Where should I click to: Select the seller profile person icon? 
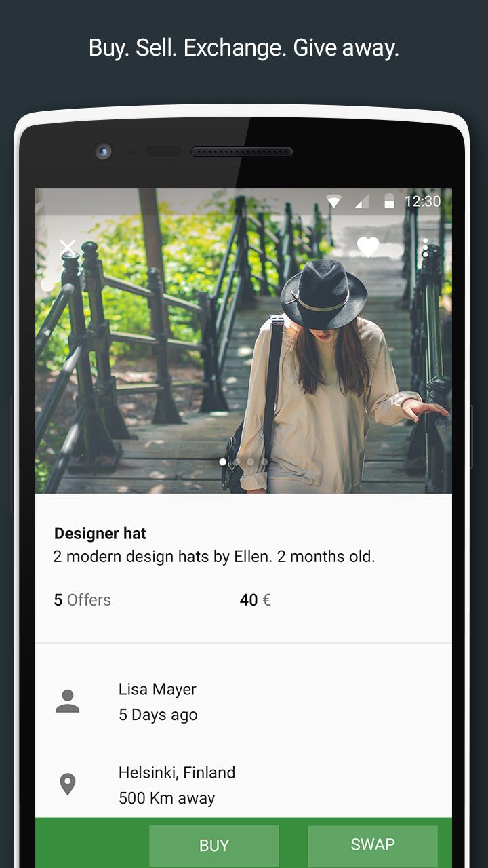68,701
